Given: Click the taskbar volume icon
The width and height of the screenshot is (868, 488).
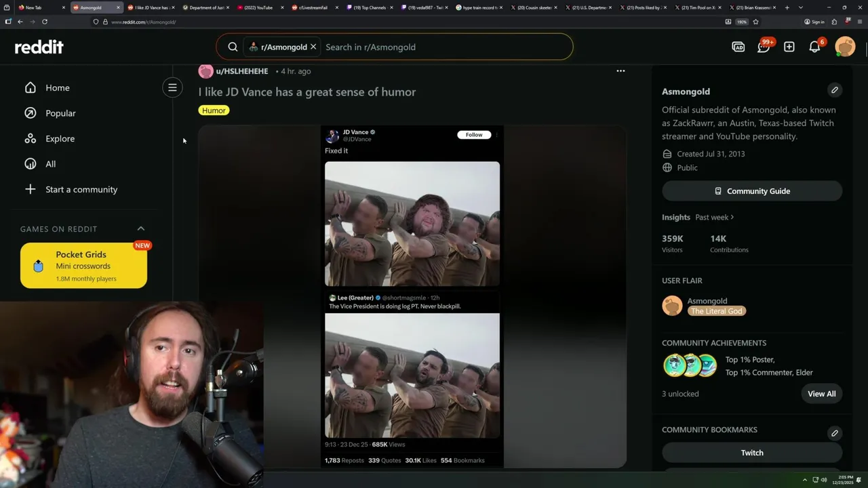Looking at the screenshot, I should [824, 480].
